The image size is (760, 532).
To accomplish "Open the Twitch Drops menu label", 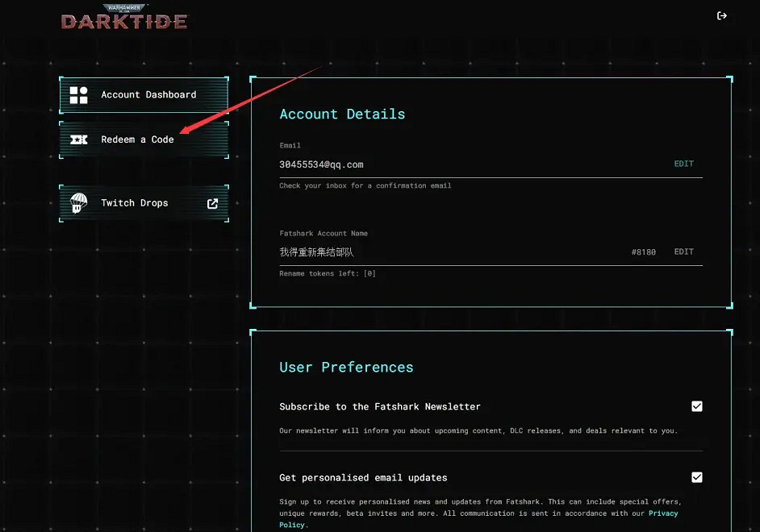I will 135,203.
